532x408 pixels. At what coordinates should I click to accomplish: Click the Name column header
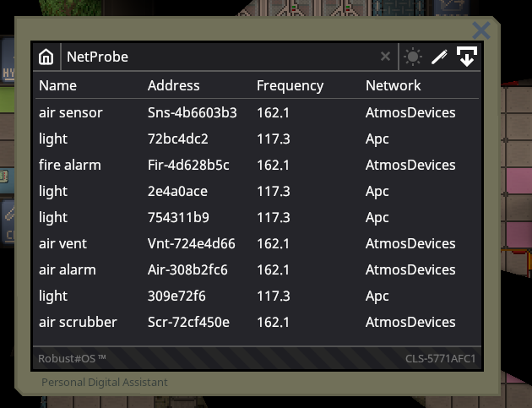(x=57, y=85)
